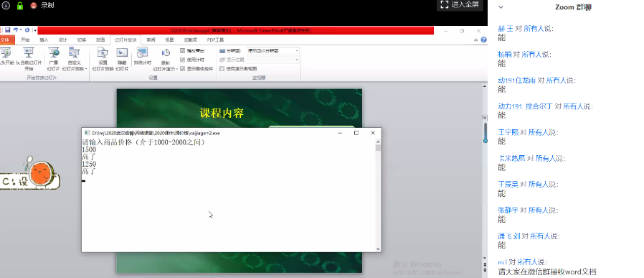Click the 进入全屏 enter fullscreen button
Viewport: 644px width, 278px height.
(x=460, y=5)
